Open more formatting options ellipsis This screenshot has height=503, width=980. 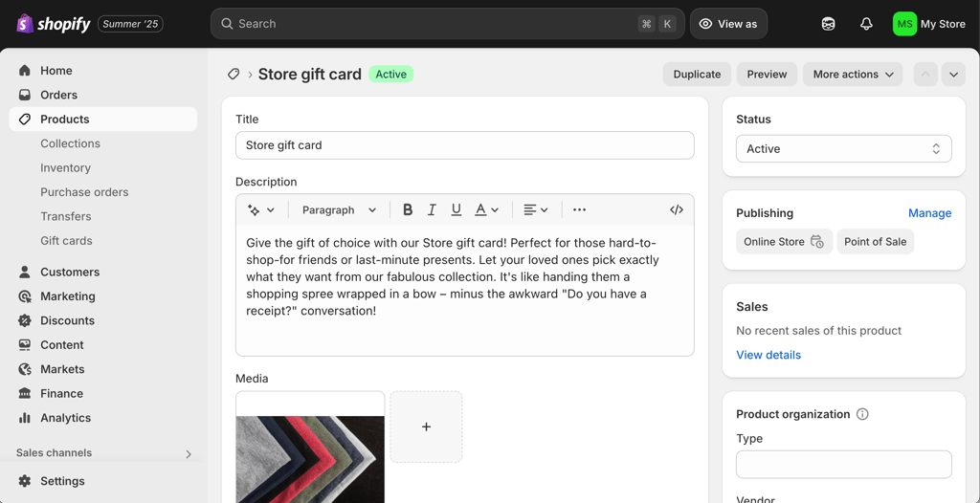[579, 210]
